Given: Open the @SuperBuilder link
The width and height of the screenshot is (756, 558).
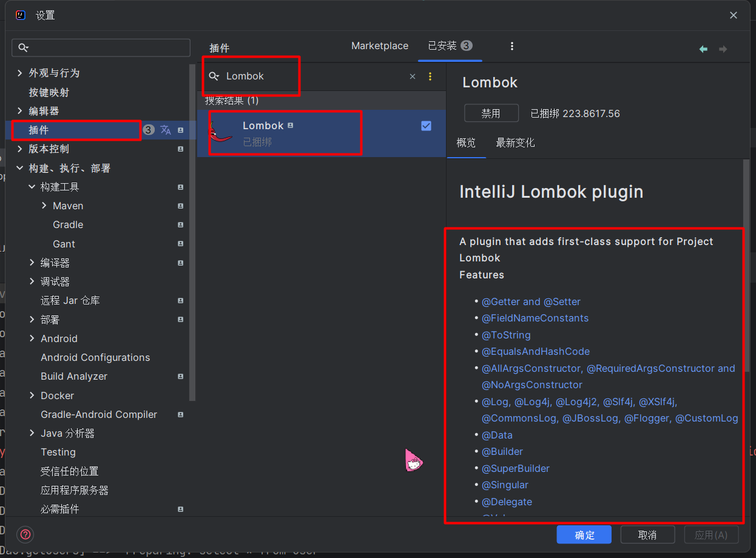Looking at the screenshot, I should pyautogui.click(x=516, y=468).
